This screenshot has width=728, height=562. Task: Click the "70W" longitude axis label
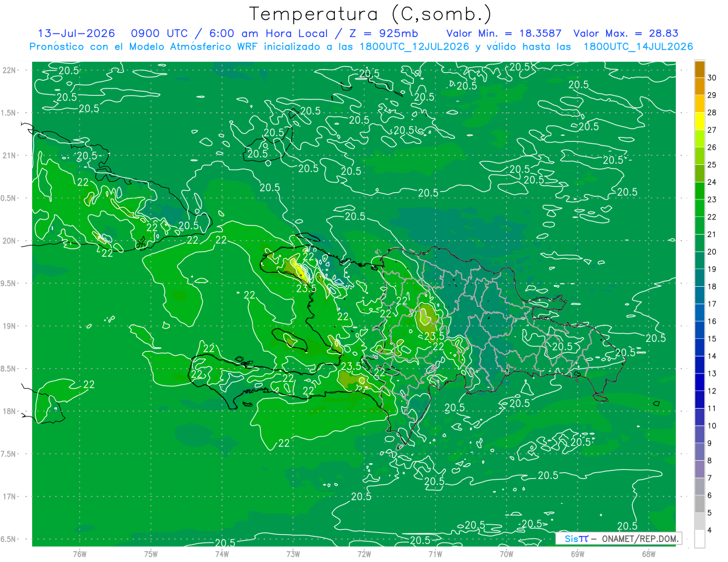point(507,554)
